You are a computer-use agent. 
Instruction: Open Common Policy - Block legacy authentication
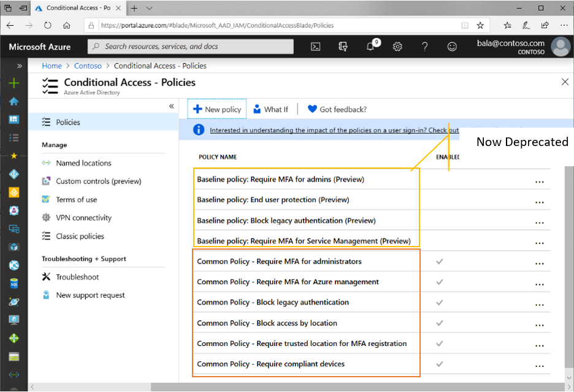[273, 302]
